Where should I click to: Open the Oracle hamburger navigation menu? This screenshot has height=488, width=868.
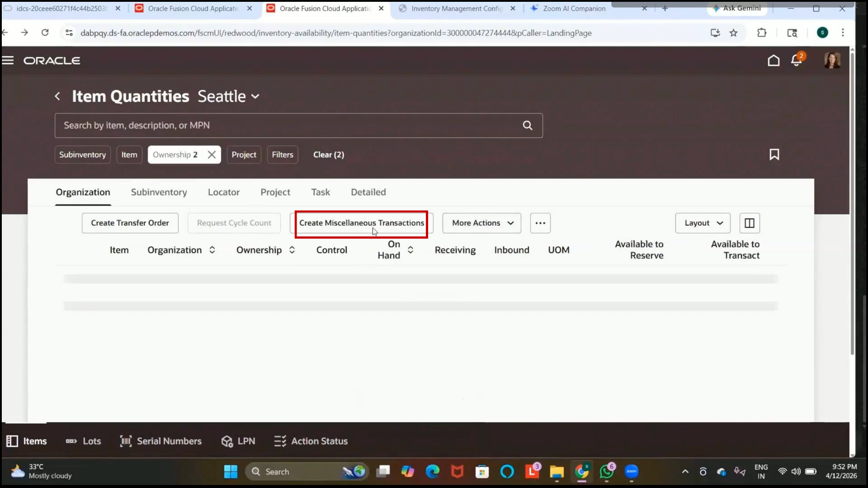8,61
